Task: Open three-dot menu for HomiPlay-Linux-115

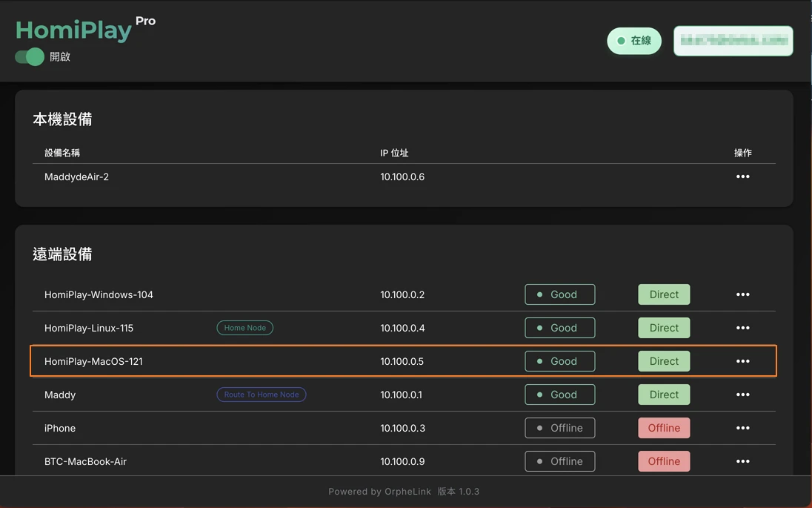Action: [x=742, y=328]
